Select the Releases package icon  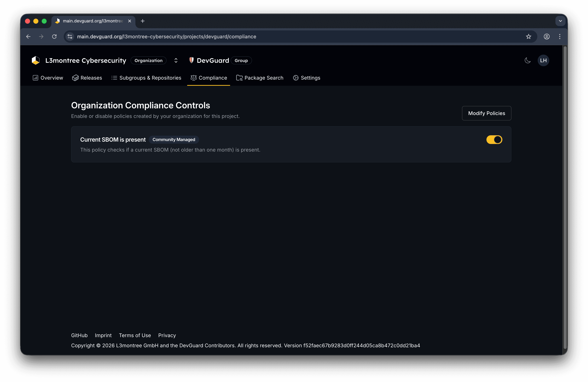(76, 78)
